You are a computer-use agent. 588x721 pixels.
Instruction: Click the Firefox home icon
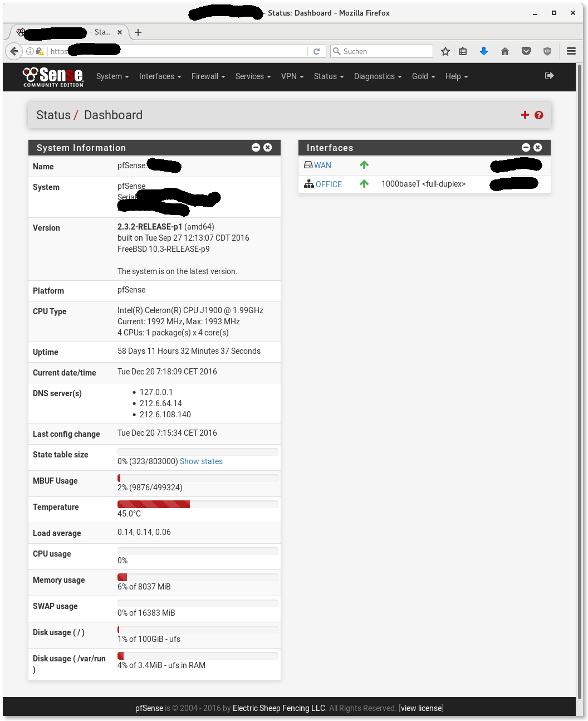(x=505, y=51)
